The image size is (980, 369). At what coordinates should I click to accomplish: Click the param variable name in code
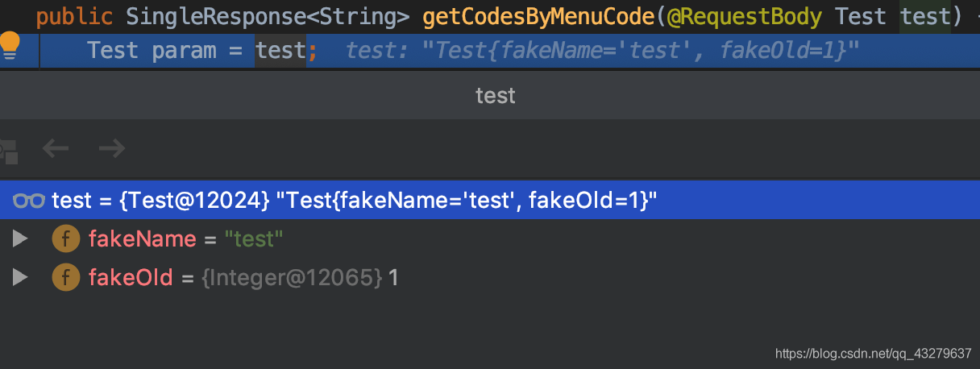pyautogui.click(x=184, y=51)
